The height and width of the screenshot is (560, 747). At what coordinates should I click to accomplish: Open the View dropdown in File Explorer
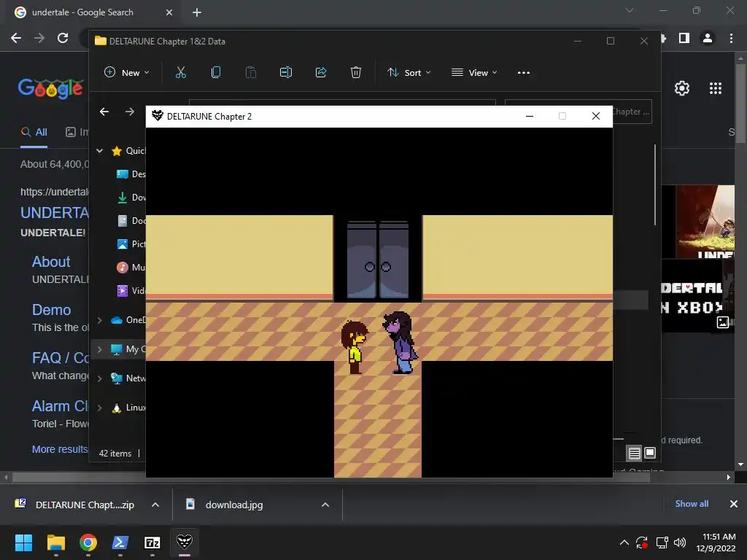click(474, 72)
